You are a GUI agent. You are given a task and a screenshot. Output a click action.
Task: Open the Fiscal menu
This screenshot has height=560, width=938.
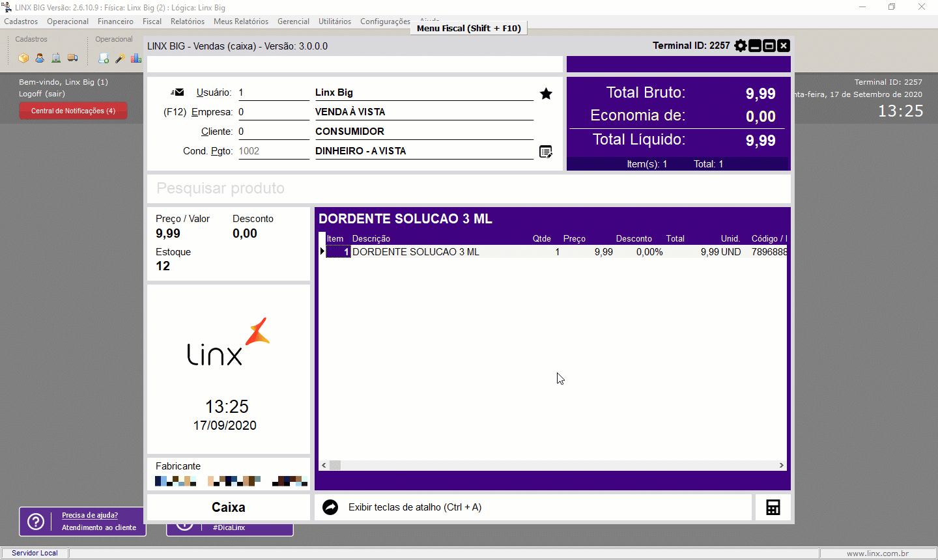[x=152, y=21]
